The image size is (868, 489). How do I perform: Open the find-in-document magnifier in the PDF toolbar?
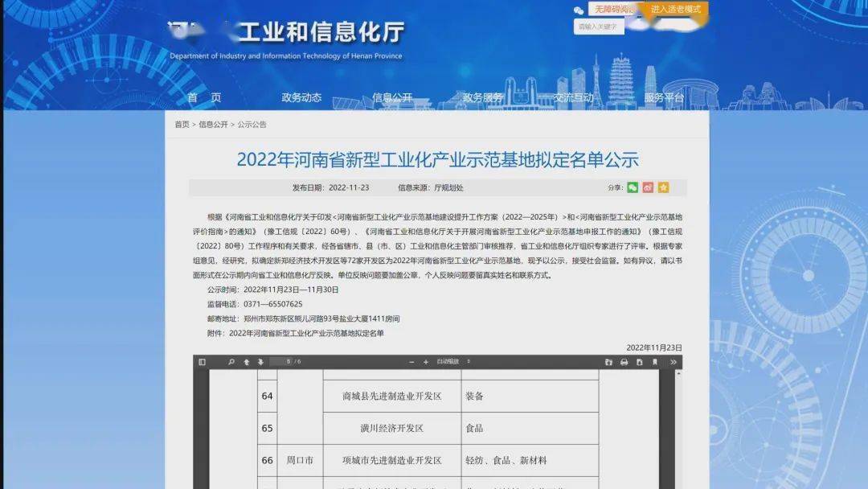click(231, 362)
